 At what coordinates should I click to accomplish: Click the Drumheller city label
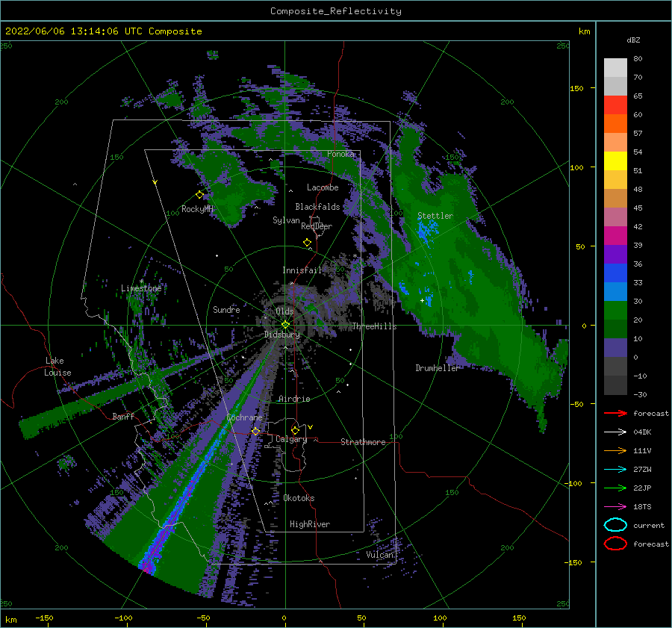click(437, 368)
